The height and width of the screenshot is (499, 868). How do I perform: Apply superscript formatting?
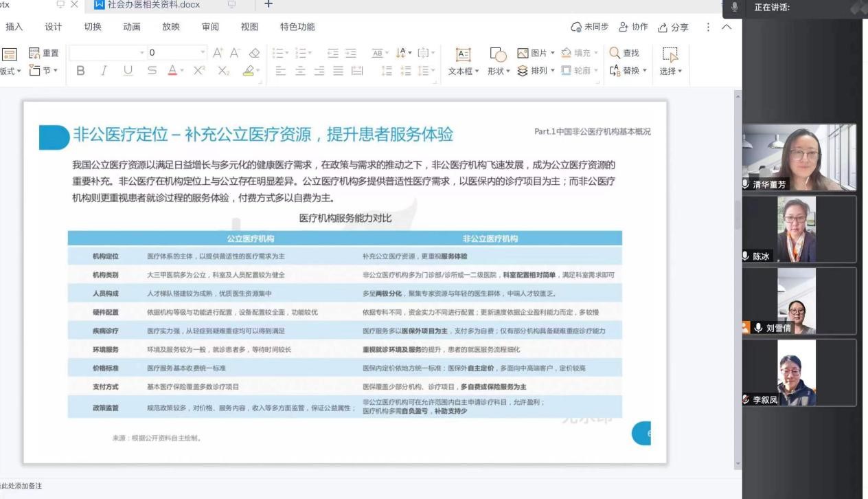pos(199,71)
